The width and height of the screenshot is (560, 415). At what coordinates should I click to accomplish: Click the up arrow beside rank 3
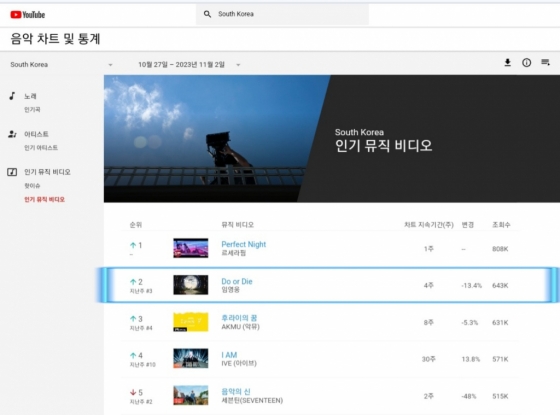coord(133,319)
